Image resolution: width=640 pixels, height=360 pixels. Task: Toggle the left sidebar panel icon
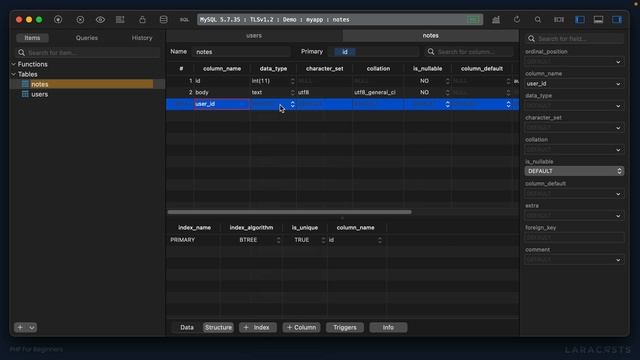point(580,20)
